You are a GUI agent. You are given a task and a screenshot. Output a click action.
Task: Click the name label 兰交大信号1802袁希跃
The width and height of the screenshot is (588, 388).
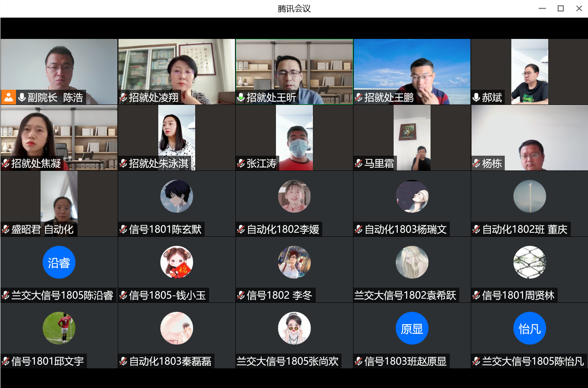point(405,295)
